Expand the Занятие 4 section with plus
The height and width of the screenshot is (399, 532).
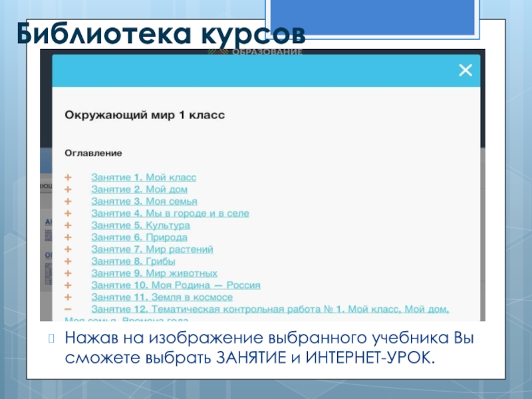[x=68, y=213]
